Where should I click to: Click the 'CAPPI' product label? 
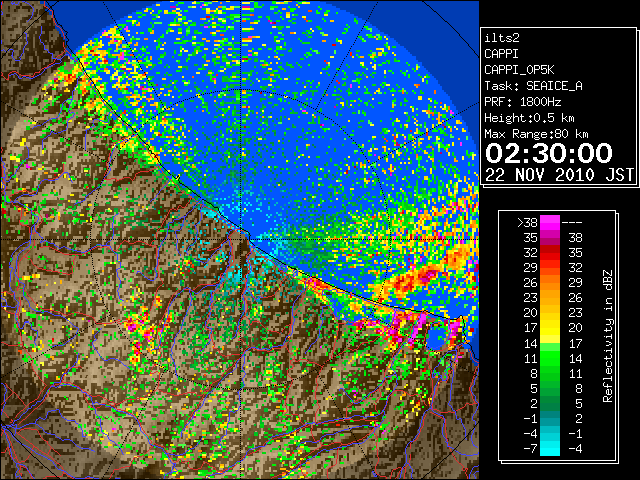(x=501, y=54)
